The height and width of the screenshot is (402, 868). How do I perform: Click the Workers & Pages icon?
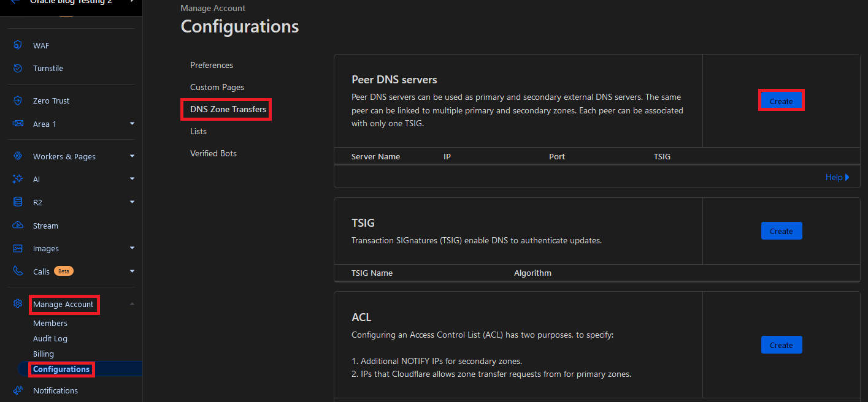coord(18,156)
